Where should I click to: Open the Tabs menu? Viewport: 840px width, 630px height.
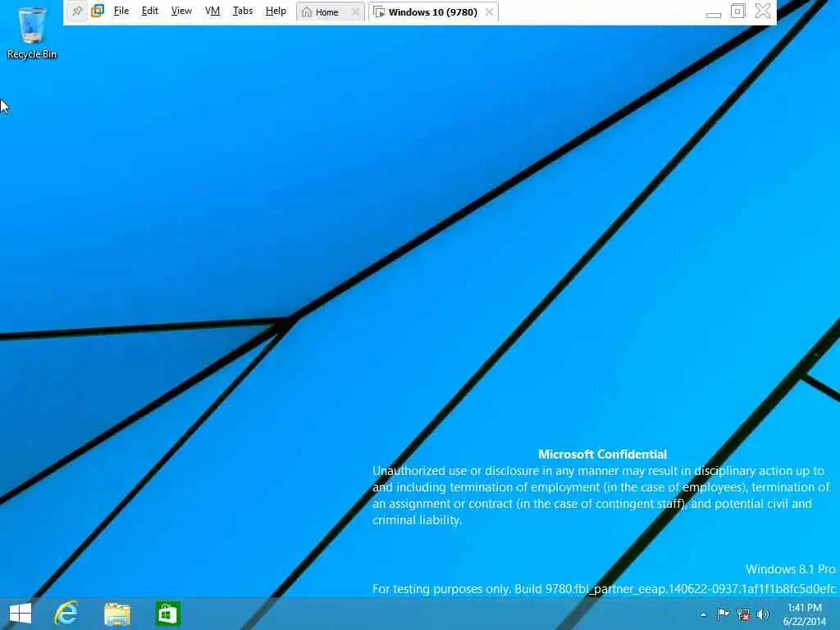tap(242, 11)
